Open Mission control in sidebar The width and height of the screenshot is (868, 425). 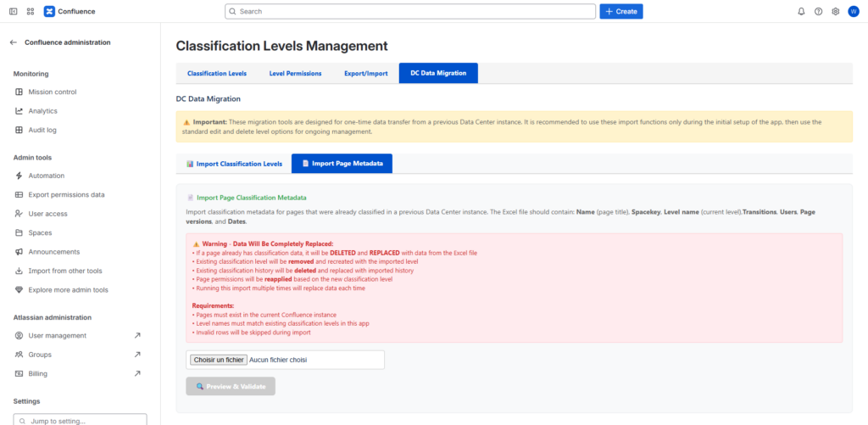[x=52, y=92]
